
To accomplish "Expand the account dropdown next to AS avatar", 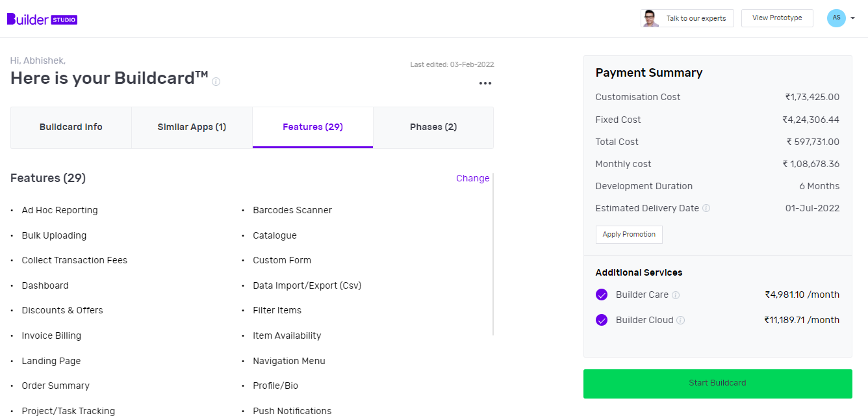I will pos(852,18).
